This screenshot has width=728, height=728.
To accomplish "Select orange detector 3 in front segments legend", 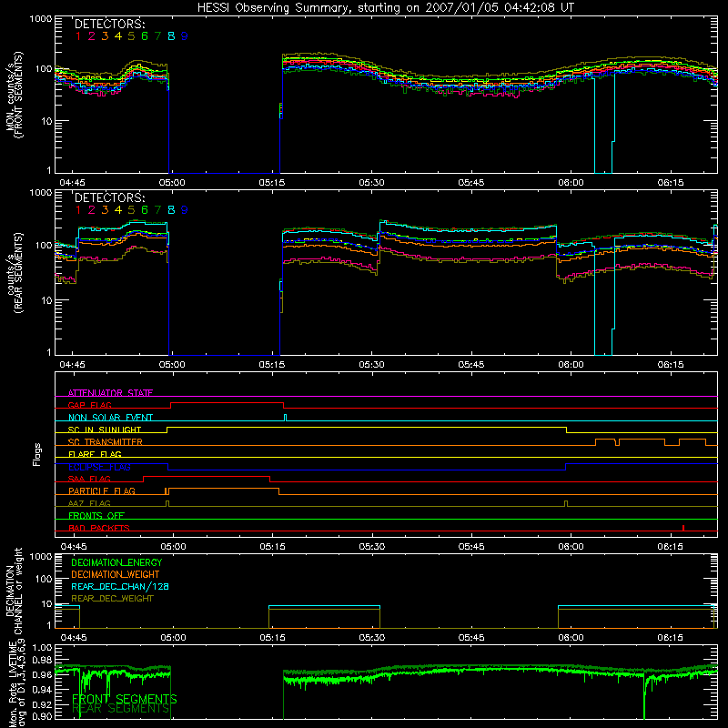I will [x=105, y=36].
